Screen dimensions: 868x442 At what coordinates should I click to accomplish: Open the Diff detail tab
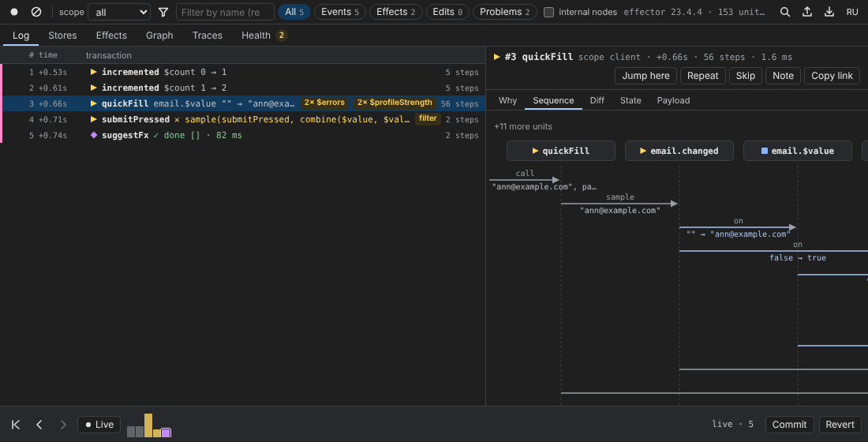coord(597,100)
